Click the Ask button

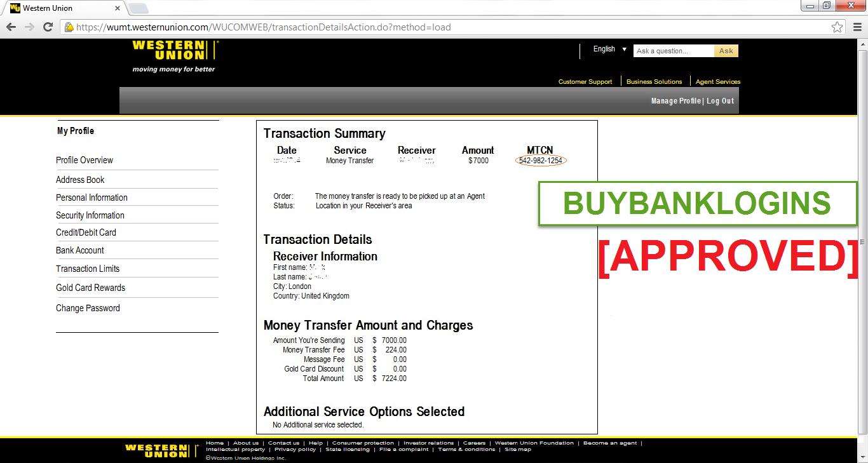[726, 51]
